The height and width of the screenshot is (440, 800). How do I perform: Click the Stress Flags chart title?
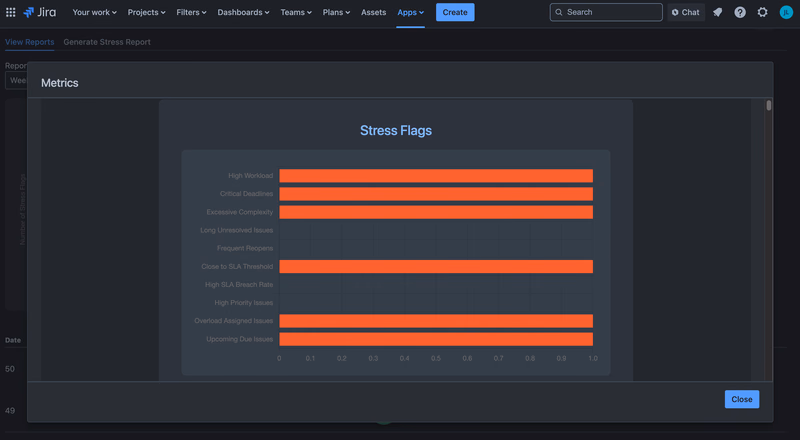tap(396, 131)
